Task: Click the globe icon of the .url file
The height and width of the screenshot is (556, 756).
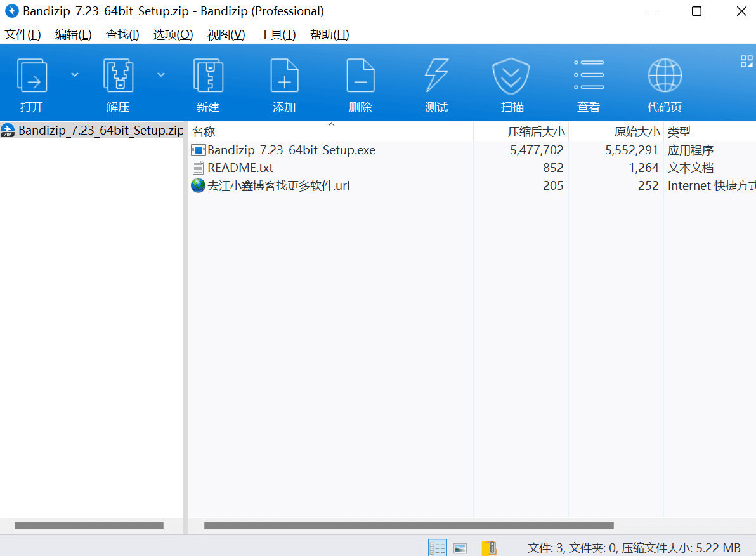Action: coord(198,185)
